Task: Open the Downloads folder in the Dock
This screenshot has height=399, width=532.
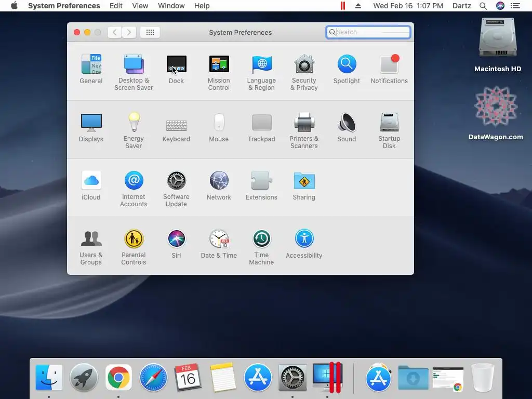Action: pos(413,377)
